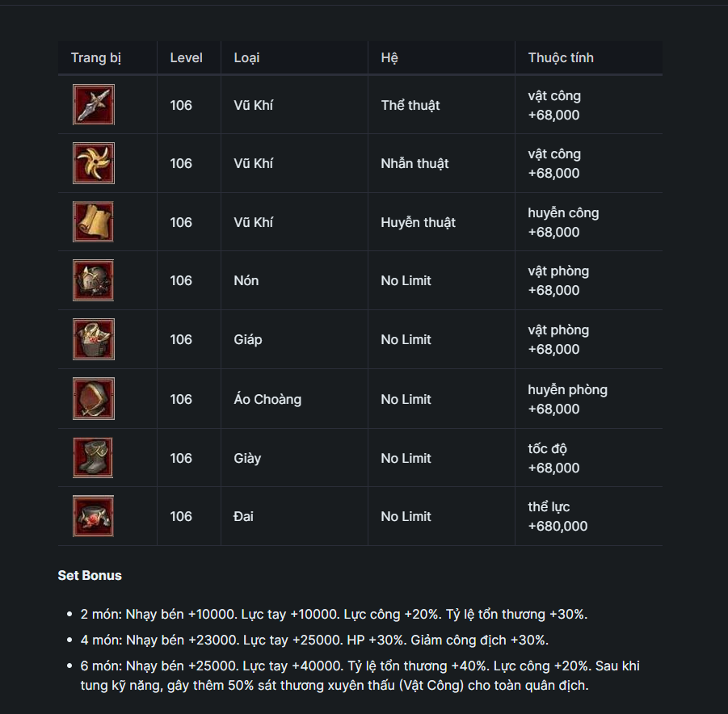Viewport: 728px width, 714px height.
Task: Click the Áo Choàng type cell
Action: pyautogui.click(x=267, y=399)
